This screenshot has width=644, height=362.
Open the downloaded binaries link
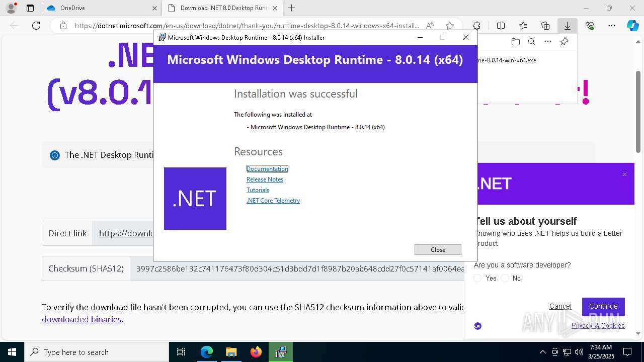(82, 319)
